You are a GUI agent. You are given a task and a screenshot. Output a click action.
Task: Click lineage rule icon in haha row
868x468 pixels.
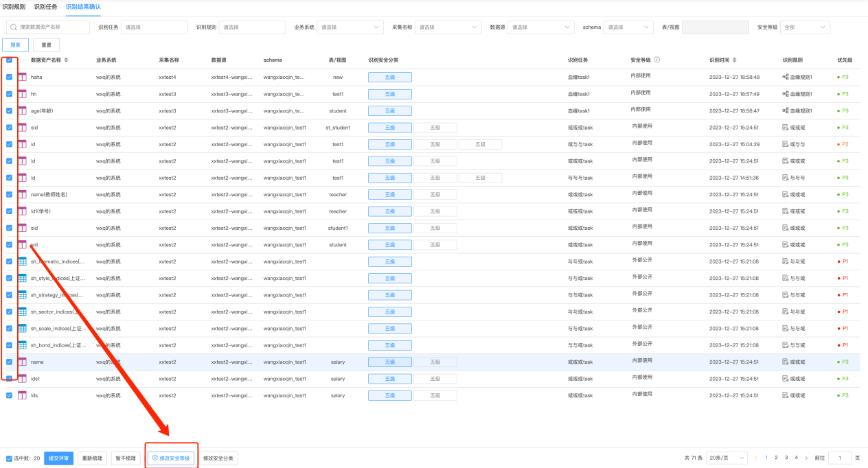(786, 77)
